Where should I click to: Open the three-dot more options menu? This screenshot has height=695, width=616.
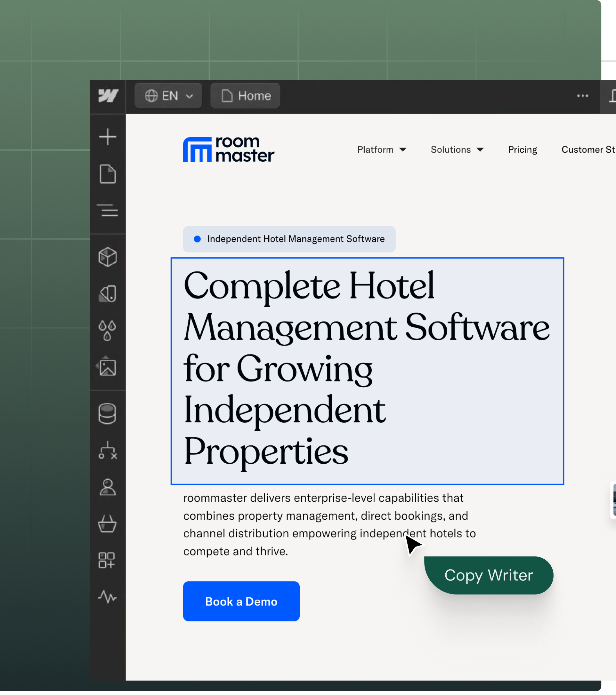pos(583,96)
